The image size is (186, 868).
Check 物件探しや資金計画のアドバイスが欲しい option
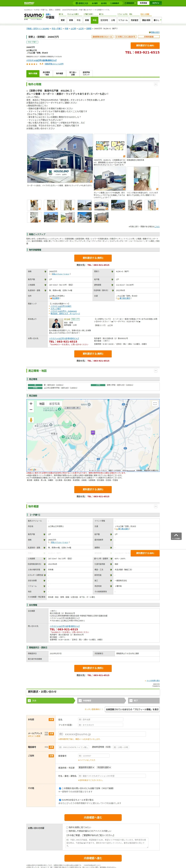tap(67, 831)
